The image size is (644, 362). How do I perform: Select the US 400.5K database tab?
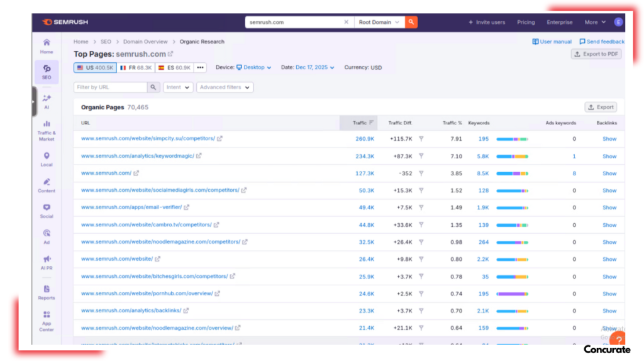tap(95, 67)
